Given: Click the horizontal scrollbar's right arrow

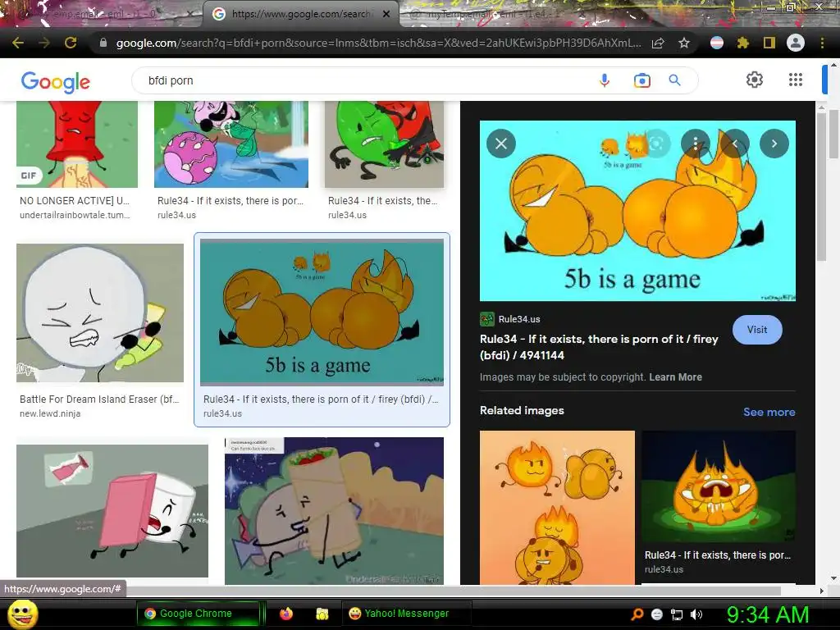Looking at the screenshot, I should click(821, 591).
